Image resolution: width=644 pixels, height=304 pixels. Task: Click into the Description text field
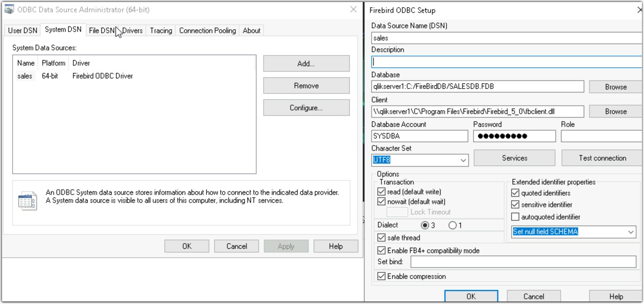[506, 62]
